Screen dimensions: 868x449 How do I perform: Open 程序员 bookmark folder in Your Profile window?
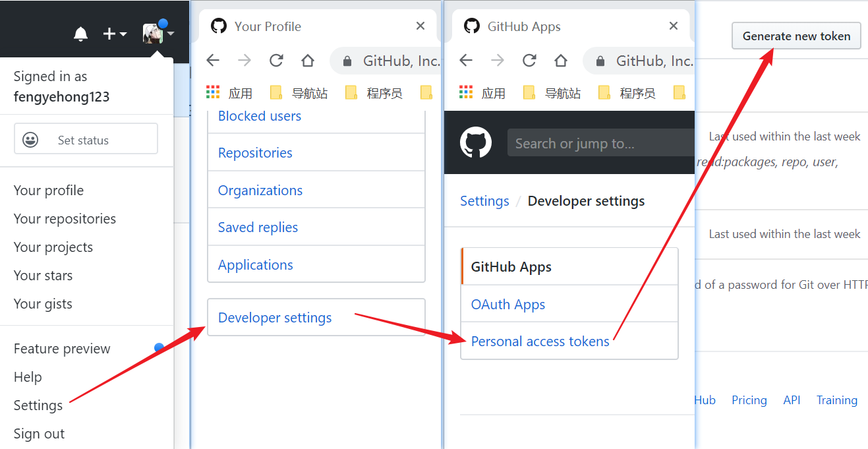pyautogui.click(x=374, y=93)
